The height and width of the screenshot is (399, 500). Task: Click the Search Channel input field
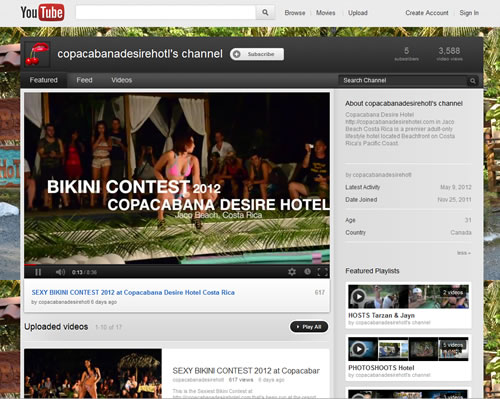pos(403,80)
